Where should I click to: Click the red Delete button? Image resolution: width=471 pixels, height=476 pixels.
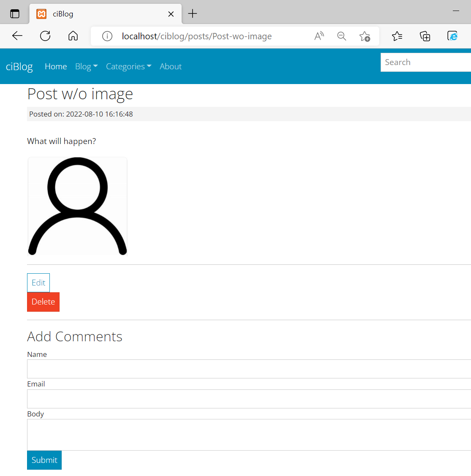click(x=43, y=302)
